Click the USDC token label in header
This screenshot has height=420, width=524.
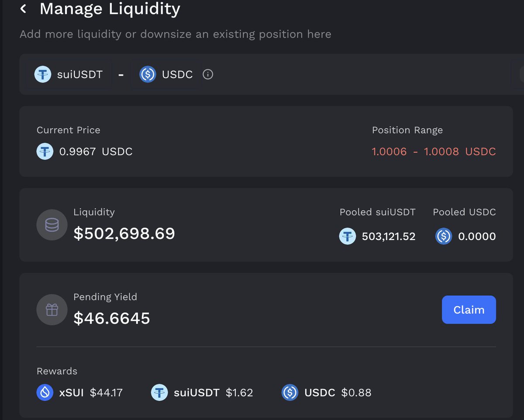coord(177,75)
